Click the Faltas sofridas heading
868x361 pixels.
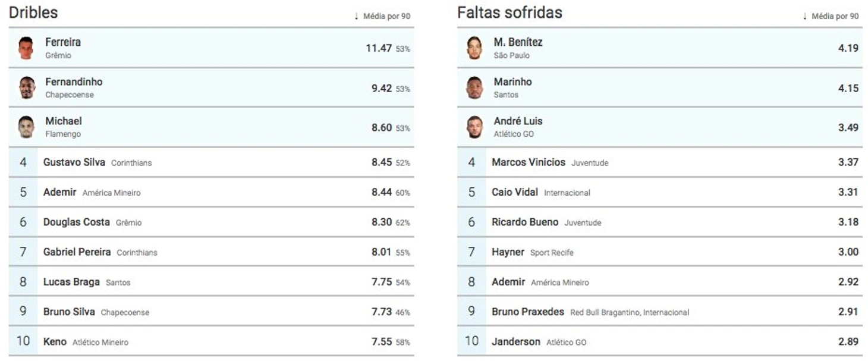510,12
